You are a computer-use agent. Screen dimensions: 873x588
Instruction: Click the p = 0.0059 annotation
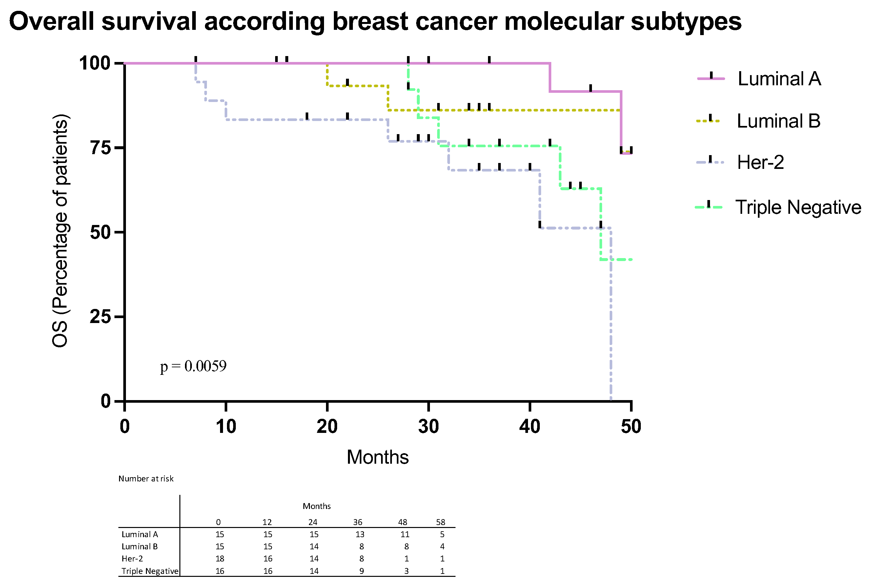click(193, 366)
